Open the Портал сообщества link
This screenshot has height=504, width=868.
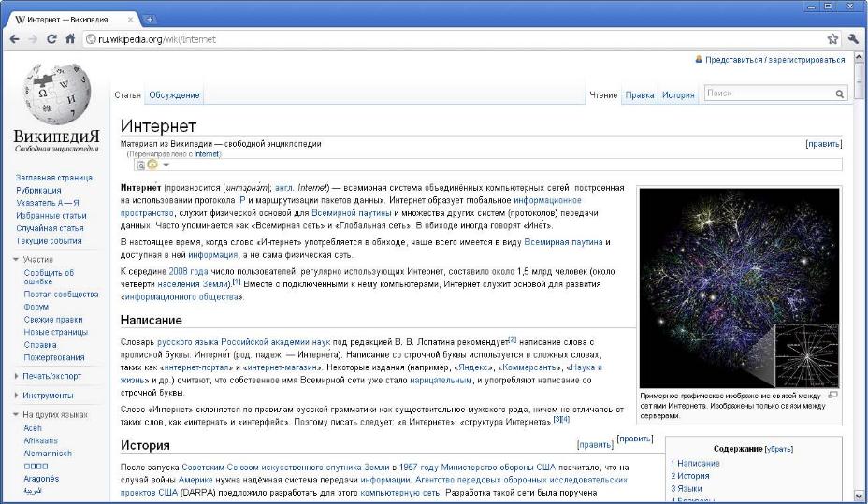[61, 295]
